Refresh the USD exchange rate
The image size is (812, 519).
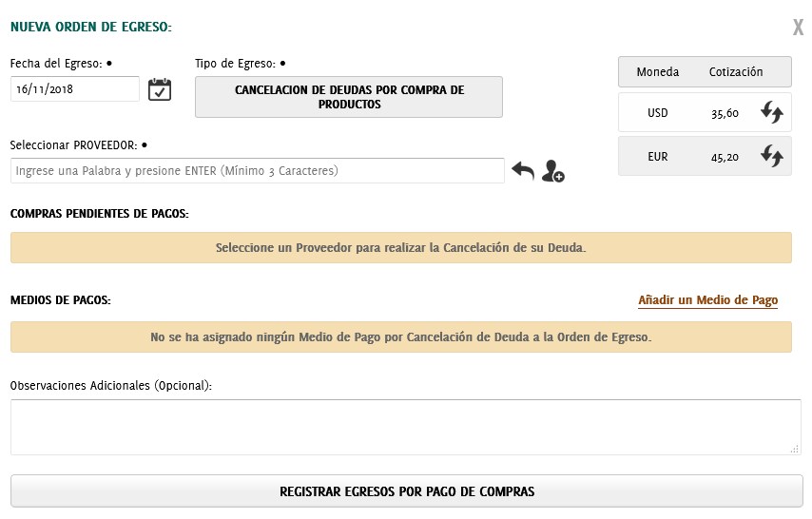[771, 113]
